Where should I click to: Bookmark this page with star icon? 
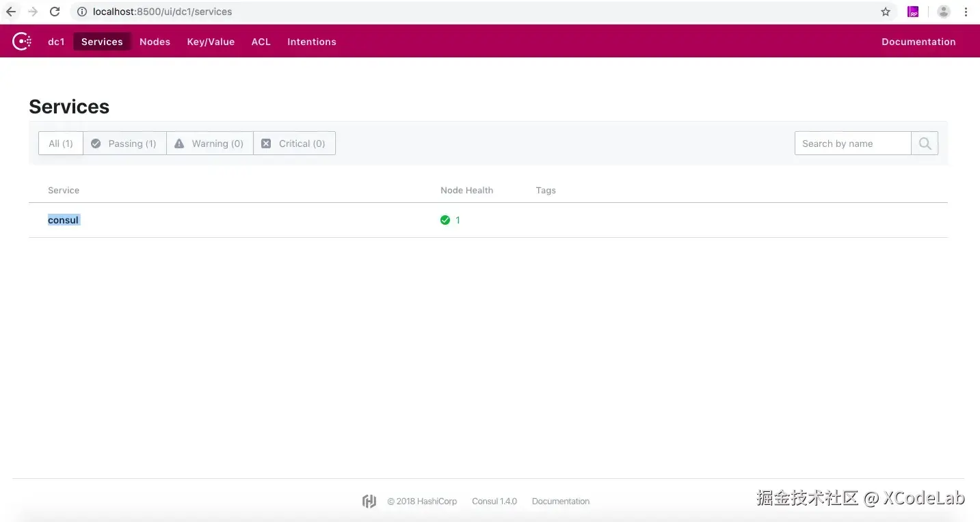pos(886,12)
